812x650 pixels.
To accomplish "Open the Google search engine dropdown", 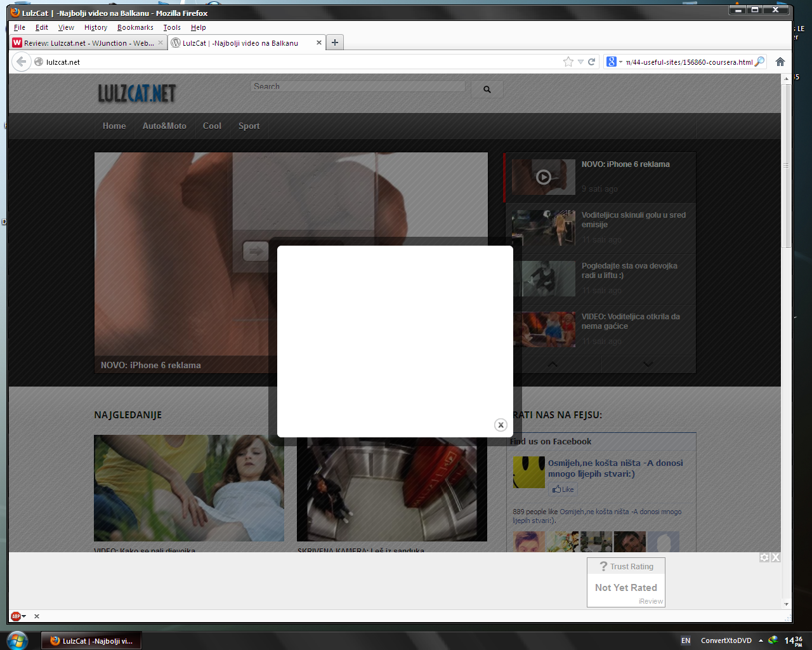I will [x=620, y=62].
